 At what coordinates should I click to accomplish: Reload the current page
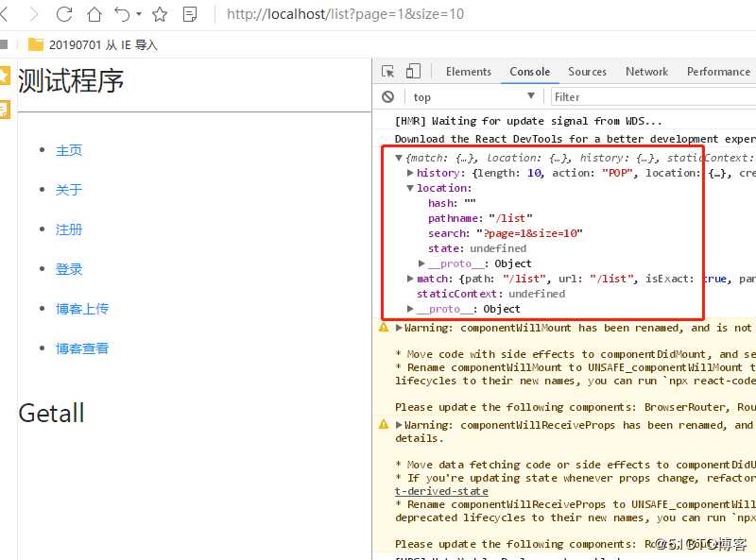point(64,14)
